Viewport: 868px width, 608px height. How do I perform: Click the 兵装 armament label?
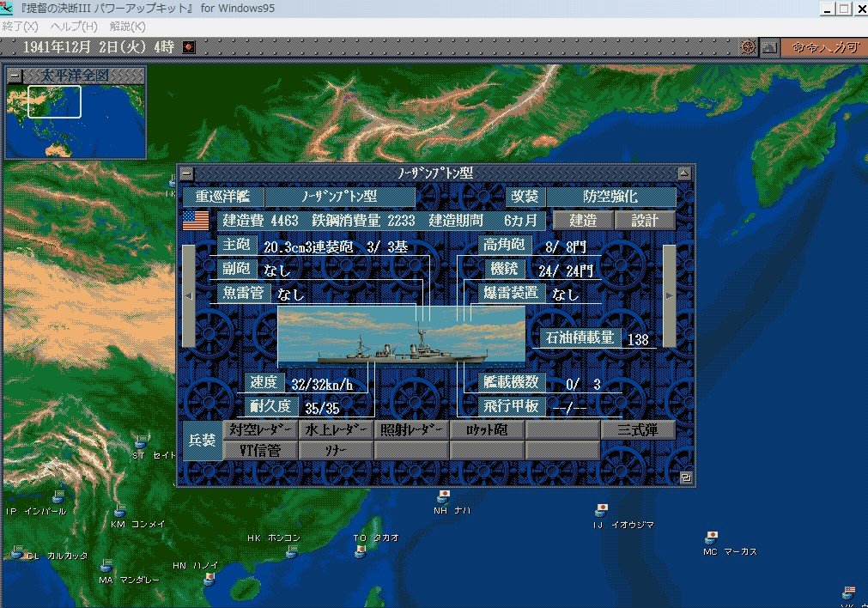[202, 441]
